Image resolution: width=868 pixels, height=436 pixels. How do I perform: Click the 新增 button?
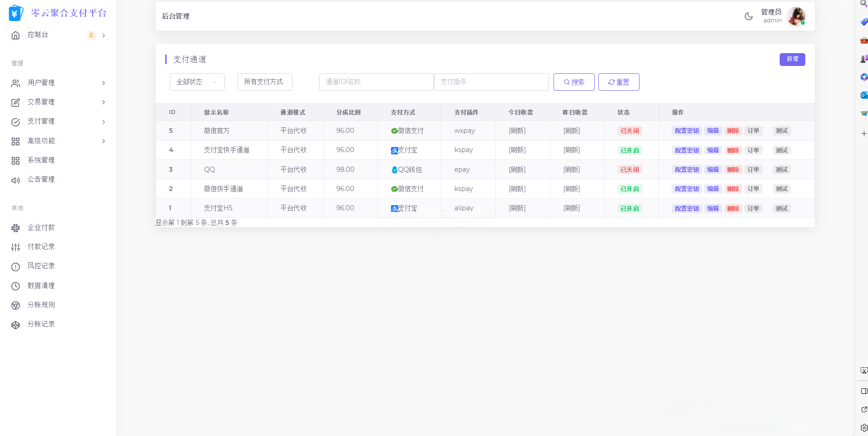(792, 60)
